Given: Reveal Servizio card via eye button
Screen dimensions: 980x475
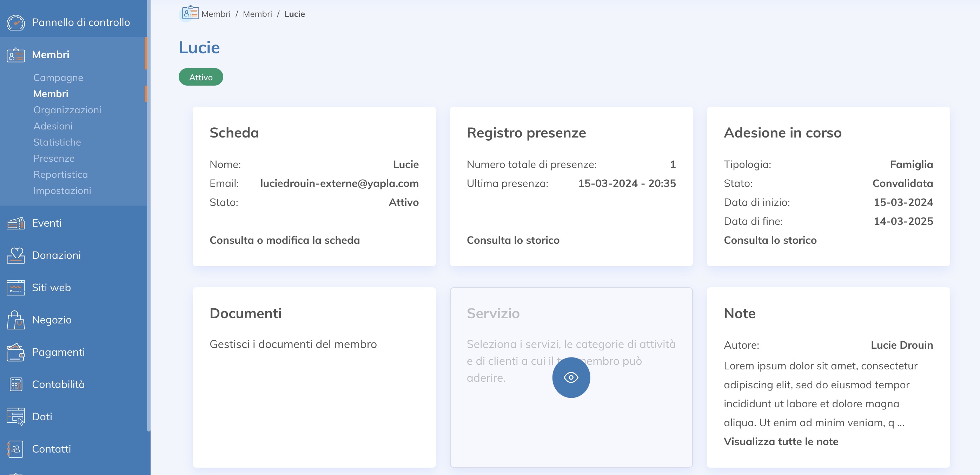Looking at the screenshot, I should point(571,377).
